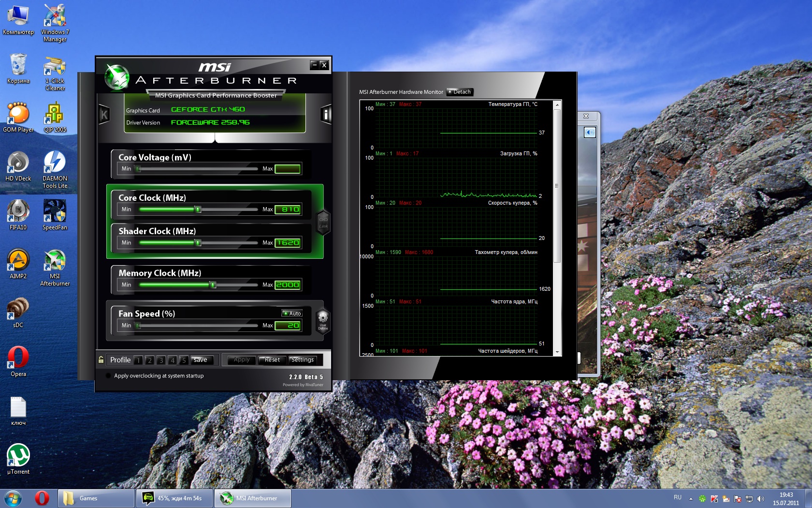Viewport: 812px width, 508px height.
Task: Click the Afterburner info (i) side button
Action: point(326,115)
